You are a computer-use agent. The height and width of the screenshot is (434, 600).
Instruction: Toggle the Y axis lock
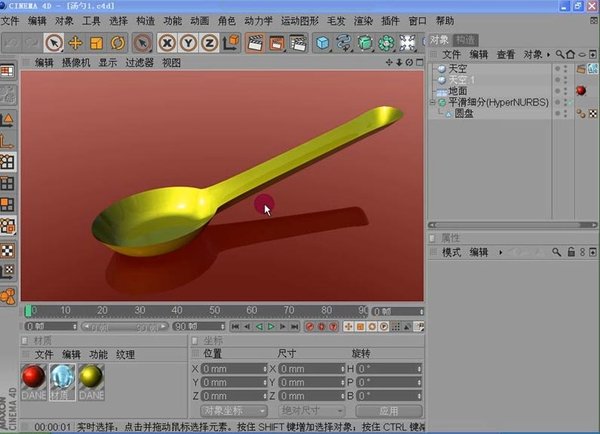tap(188, 43)
